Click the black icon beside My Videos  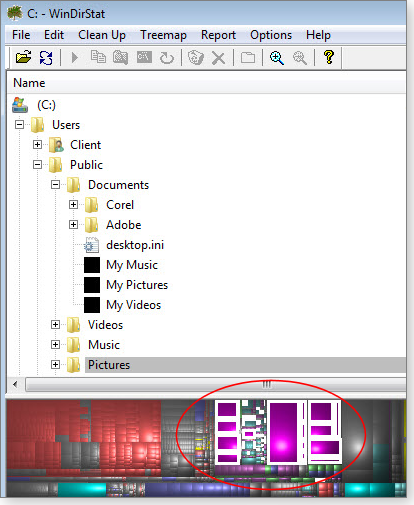(92, 305)
